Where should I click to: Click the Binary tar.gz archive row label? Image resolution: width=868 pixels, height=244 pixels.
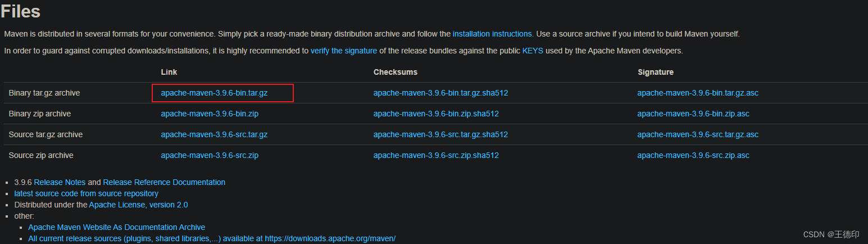[x=44, y=93]
